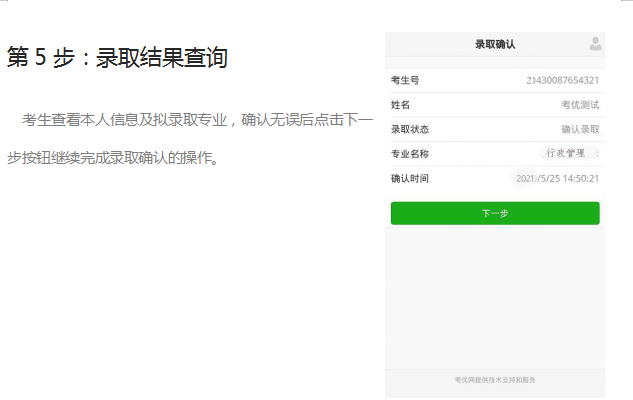Image resolution: width=633 pixels, height=400 pixels.
Task: Click the timestamp 2021/5/25 14:50:21
Action: (557, 178)
